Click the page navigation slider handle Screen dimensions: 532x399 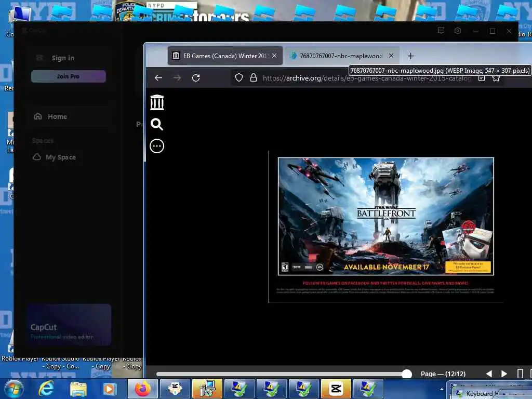click(406, 374)
